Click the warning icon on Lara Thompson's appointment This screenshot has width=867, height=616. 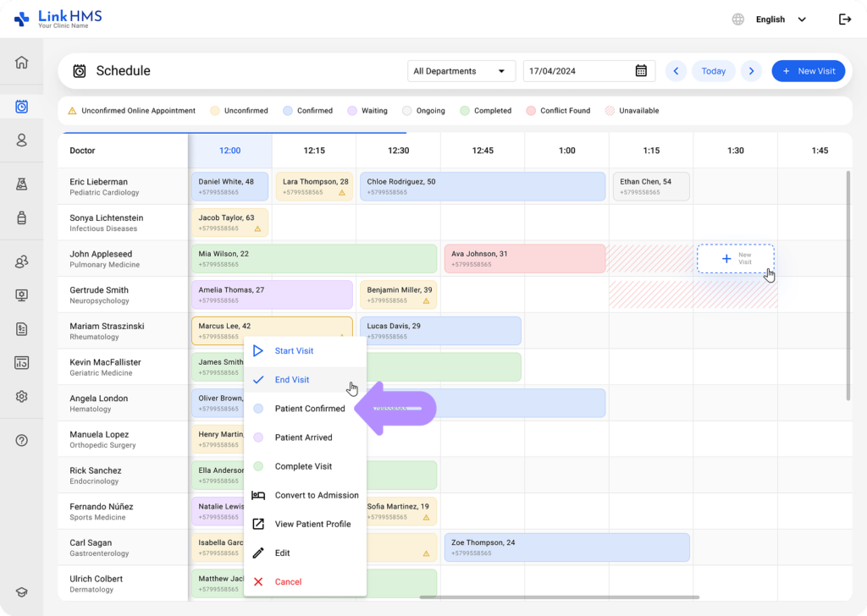342,193
